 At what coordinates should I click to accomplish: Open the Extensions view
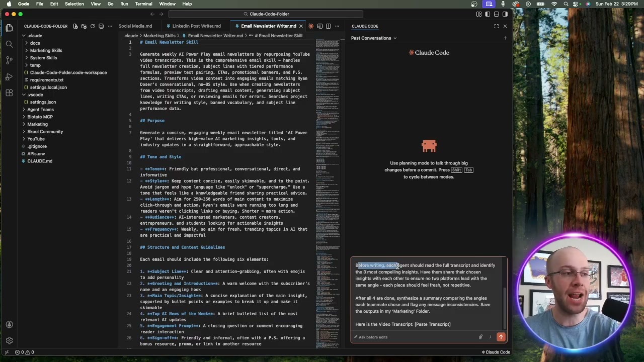coord(9,93)
